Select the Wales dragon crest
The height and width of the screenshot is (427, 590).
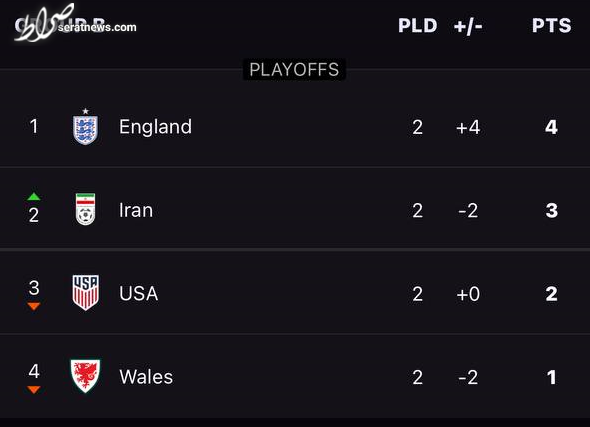tap(85, 376)
